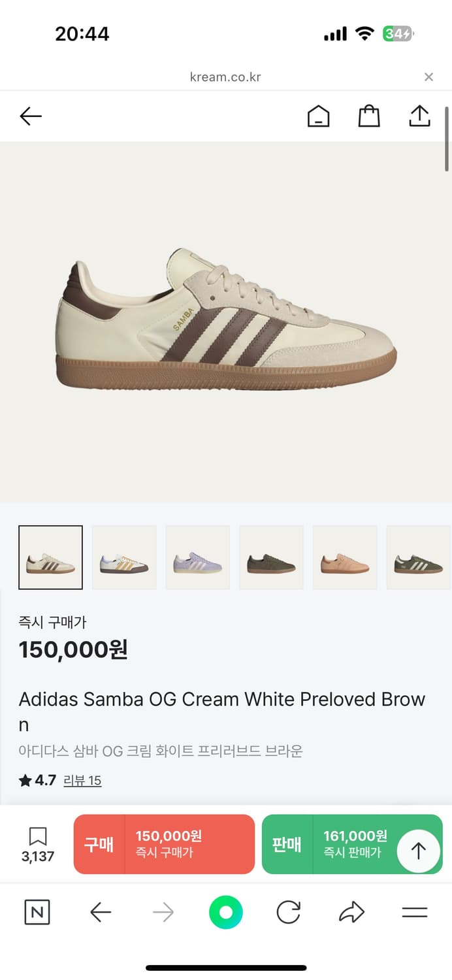Go back using browser toolbar arrow
Viewport: 452px width, 980px height.
[101, 912]
